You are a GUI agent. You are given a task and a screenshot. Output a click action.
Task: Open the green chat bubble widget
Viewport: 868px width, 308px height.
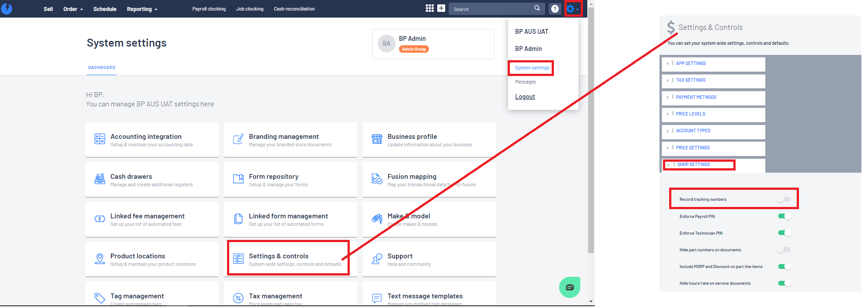pyautogui.click(x=570, y=287)
